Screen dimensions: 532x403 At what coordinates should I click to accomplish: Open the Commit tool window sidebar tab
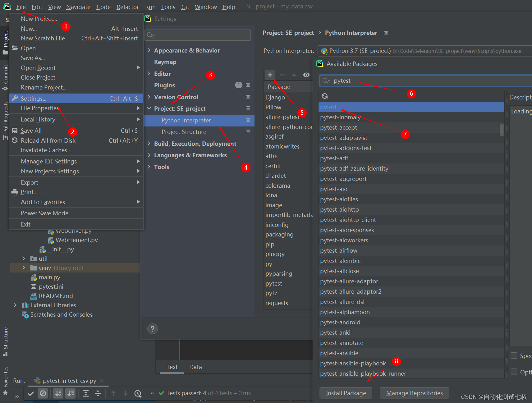pos(5,77)
